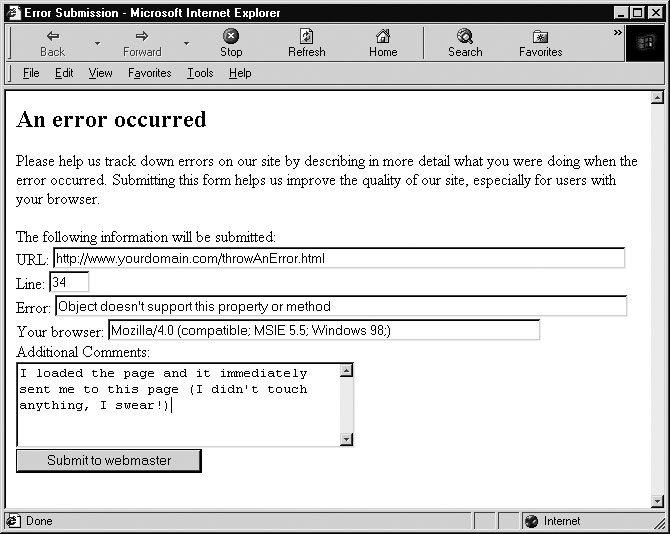Open the Tools menu
The width and height of the screenshot is (670, 534).
[200, 73]
